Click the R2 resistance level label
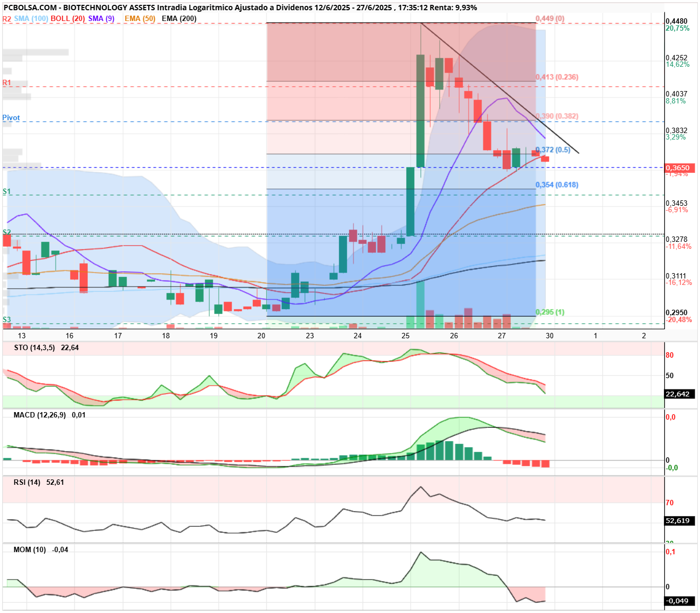Screen dimensions: 700x613 point(6,18)
